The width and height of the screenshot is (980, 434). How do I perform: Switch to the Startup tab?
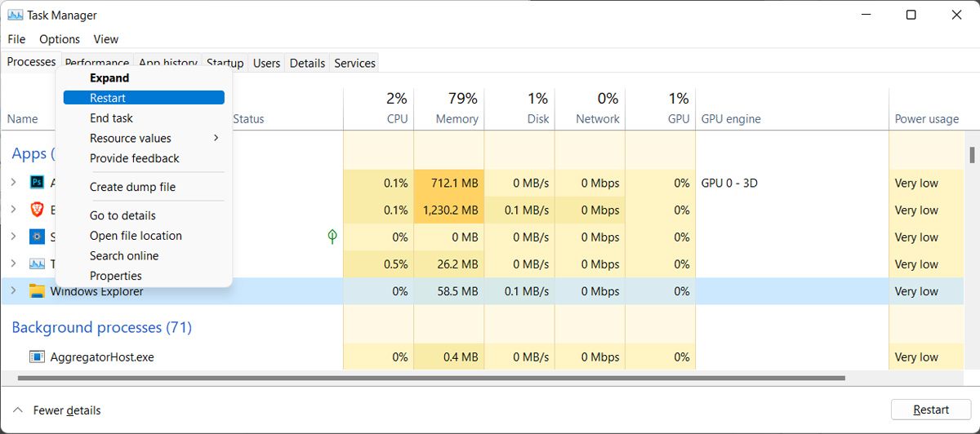pos(225,63)
